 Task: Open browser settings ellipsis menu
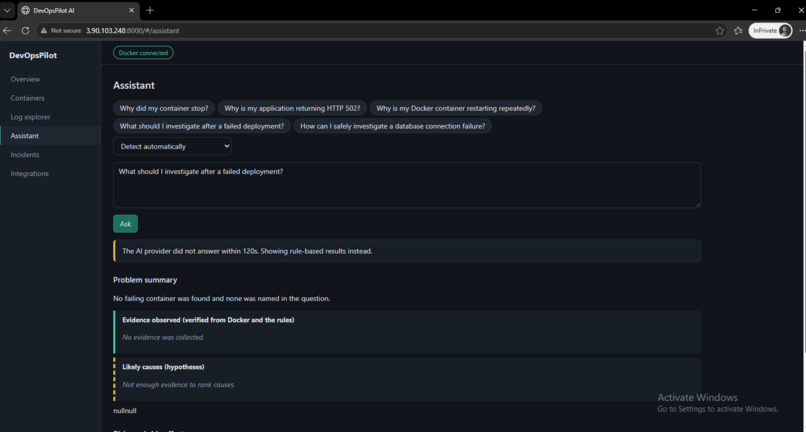tap(802, 31)
